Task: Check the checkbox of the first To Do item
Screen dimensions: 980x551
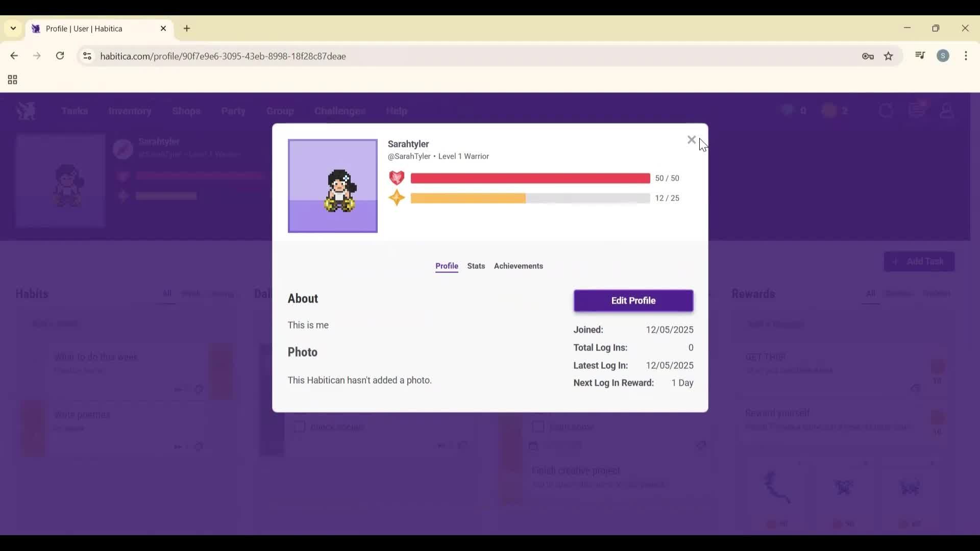Action: tap(538, 427)
